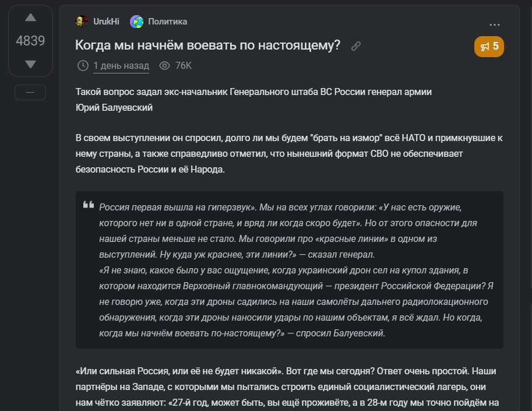Click the clock icon beside the post date
Screen dimensions: 532x411
pos(83,65)
